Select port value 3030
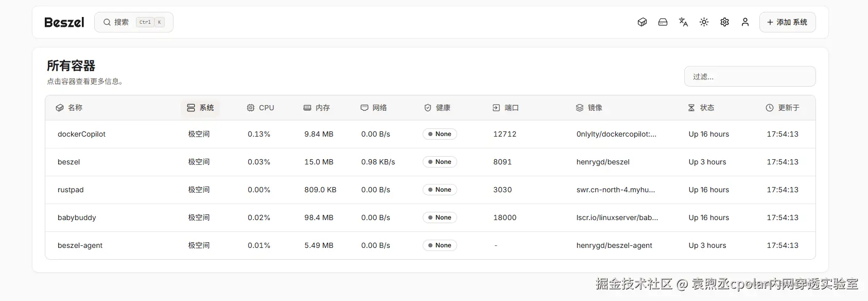This screenshot has height=301, width=868. pos(502,190)
